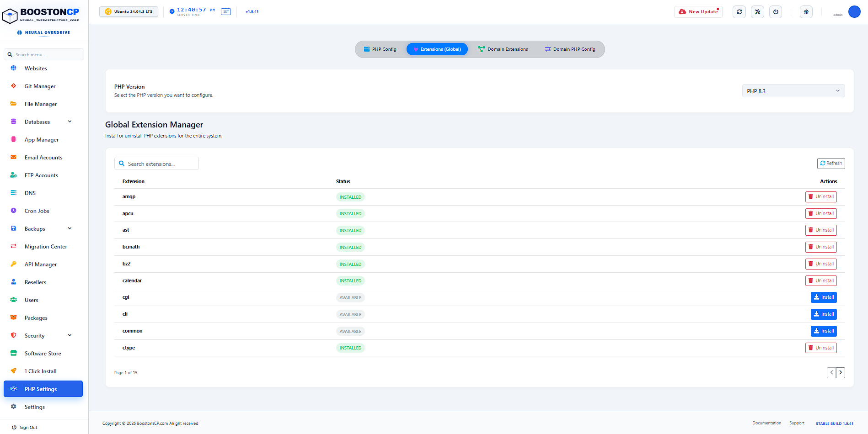This screenshot has width=868, height=434.
Task: Open the Documentation footer link
Action: (766, 423)
